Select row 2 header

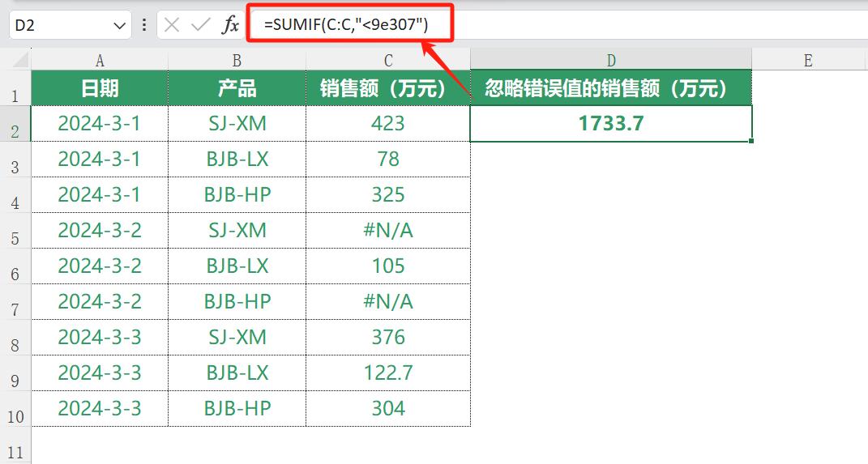point(15,124)
